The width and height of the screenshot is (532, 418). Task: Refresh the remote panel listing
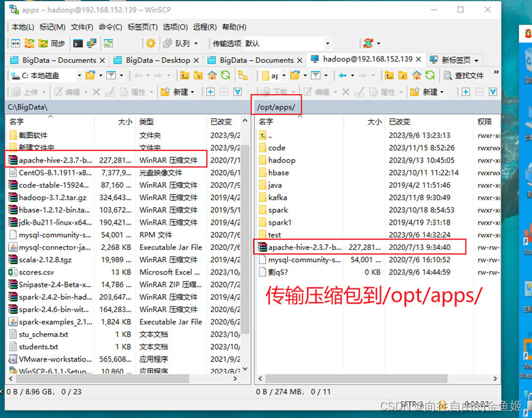point(431,75)
